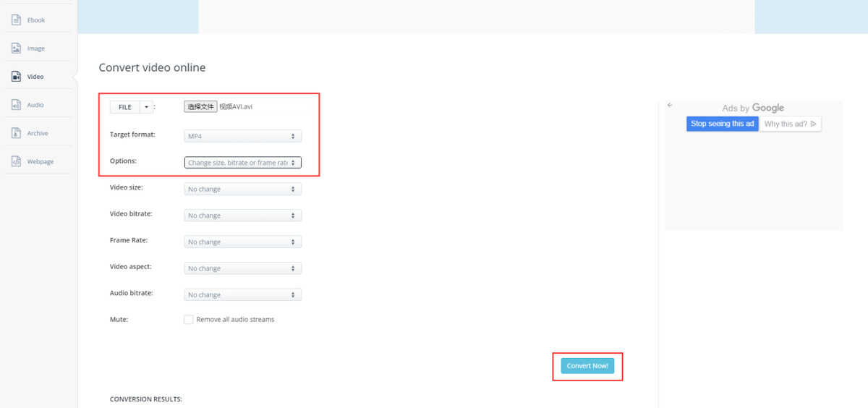The width and height of the screenshot is (868, 408).
Task: Open the Target format MP4 dropdown
Action: pyautogui.click(x=243, y=136)
